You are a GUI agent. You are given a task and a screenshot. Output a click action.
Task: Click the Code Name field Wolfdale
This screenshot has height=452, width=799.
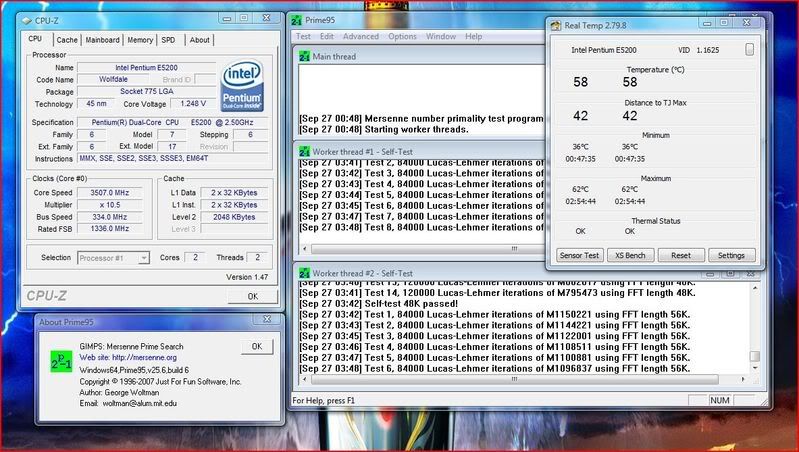113,79
